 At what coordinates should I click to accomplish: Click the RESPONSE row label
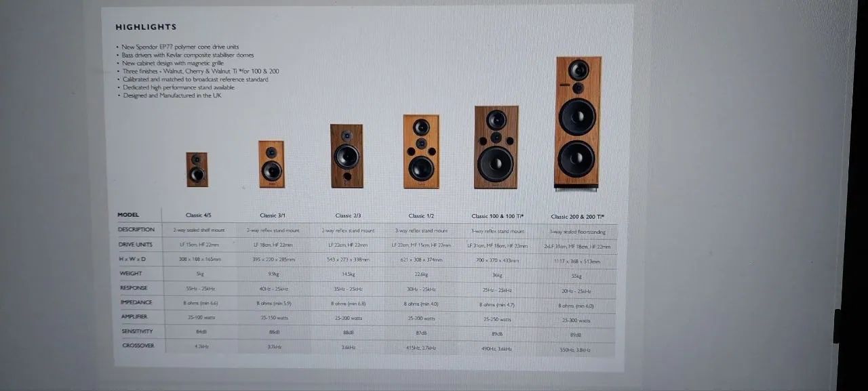point(132,287)
